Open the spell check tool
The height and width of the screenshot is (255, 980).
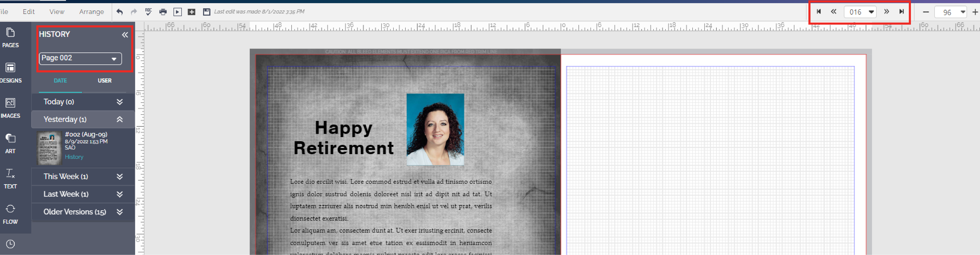pos(148,11)
